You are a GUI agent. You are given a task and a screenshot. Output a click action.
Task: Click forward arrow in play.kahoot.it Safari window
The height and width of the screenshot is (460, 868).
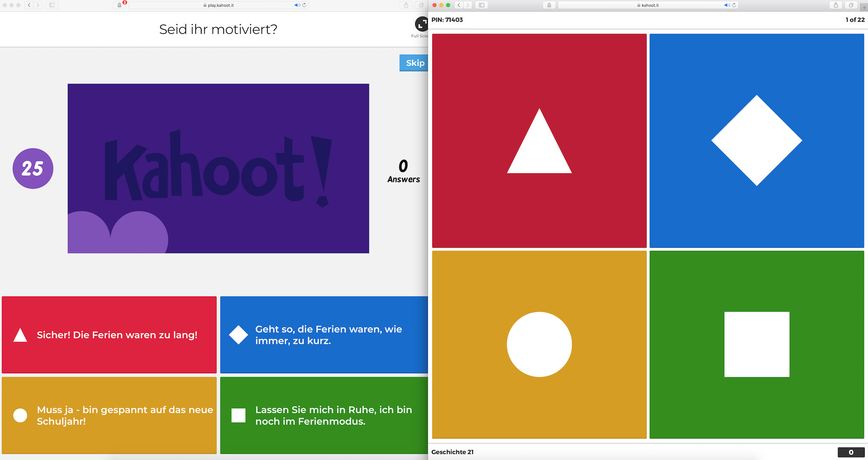[x=38, y=5]
